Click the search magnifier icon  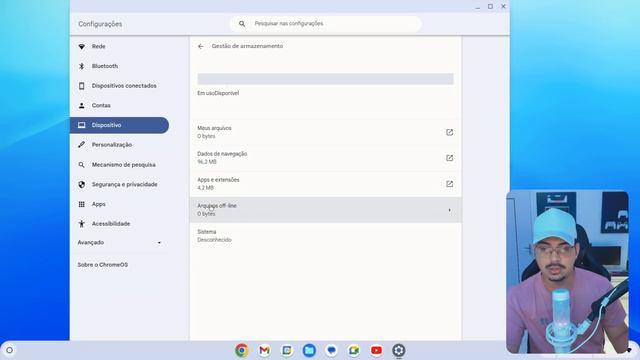point(242,24)
